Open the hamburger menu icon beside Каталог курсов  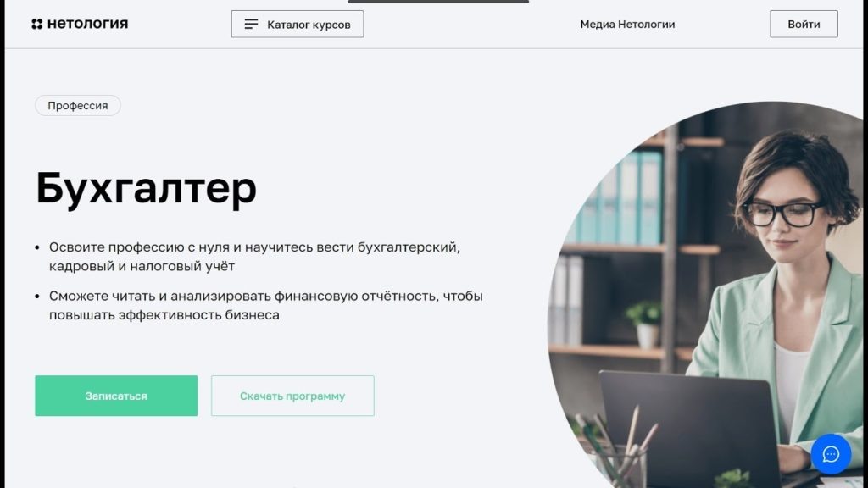tap(251, 24)
